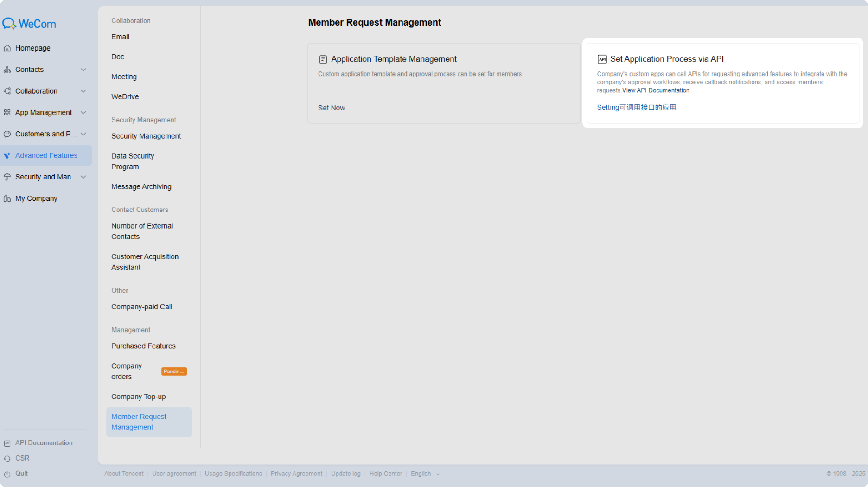Click the Application Template Management heading
The width and height of the screenshot is (868, 487).
[394, 59]
